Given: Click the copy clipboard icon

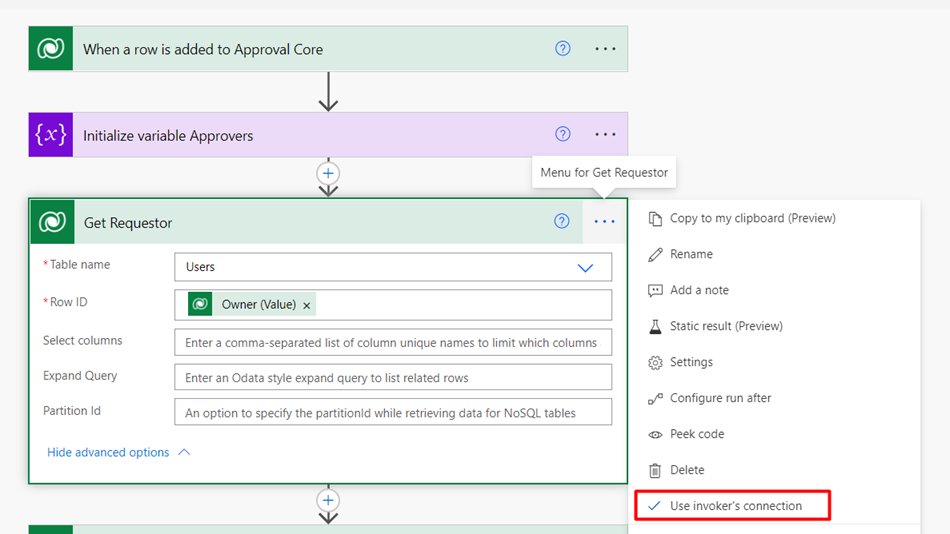Looking at the screenshot, I should (x=655, y=219).
